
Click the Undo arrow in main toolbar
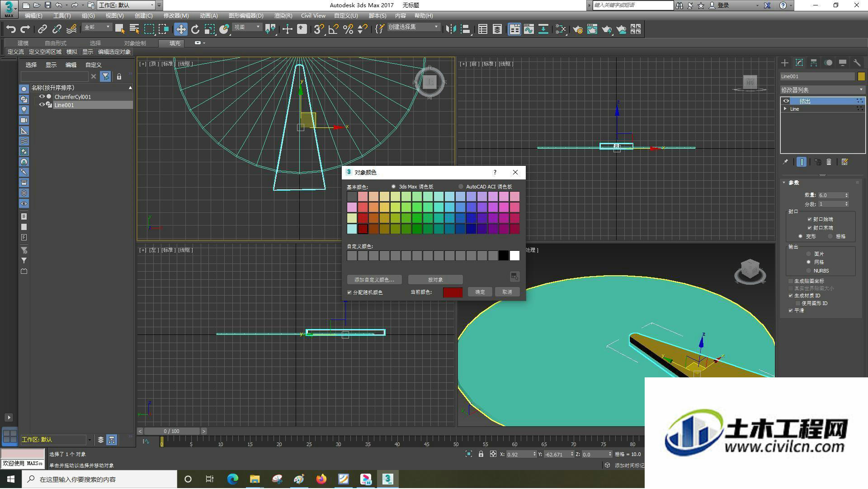pyautogui.click(x=11, y=29)
